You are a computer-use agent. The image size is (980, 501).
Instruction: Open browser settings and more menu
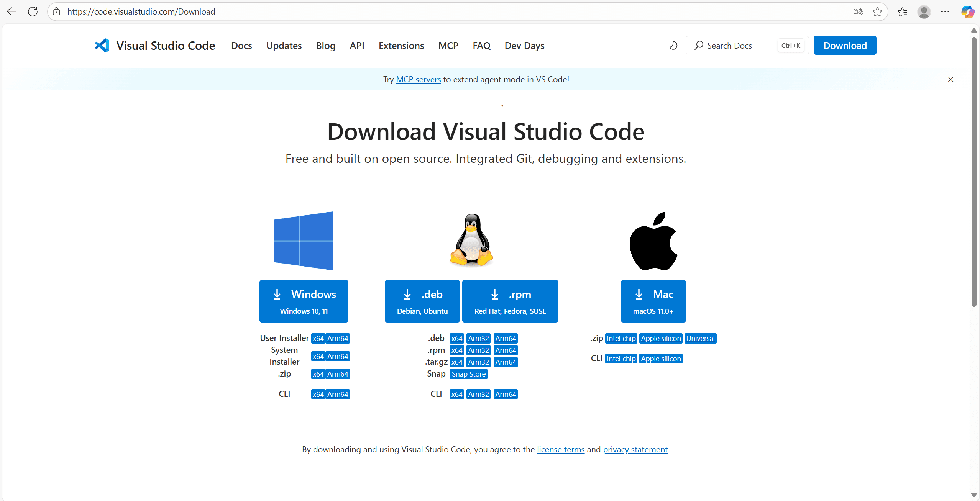coord(945,11)
